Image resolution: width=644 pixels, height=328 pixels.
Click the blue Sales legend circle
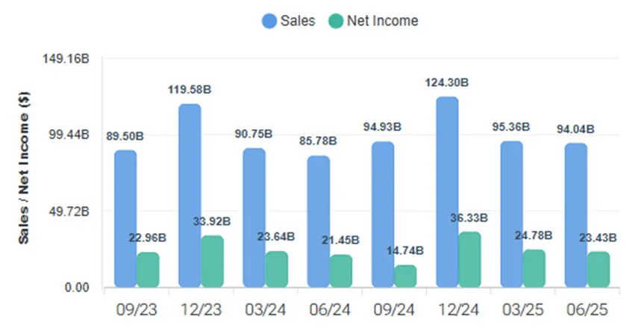tap(269, 21)
